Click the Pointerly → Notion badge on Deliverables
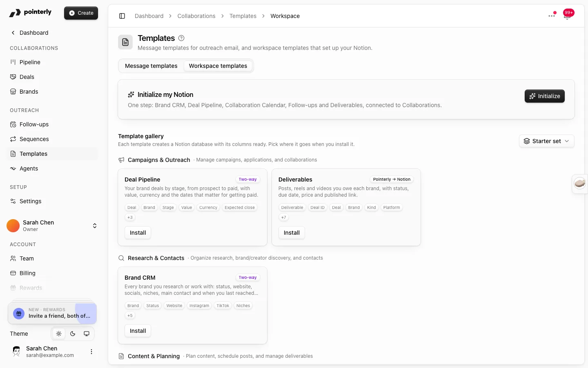This screenshot has height=368, width=588. 392,180
